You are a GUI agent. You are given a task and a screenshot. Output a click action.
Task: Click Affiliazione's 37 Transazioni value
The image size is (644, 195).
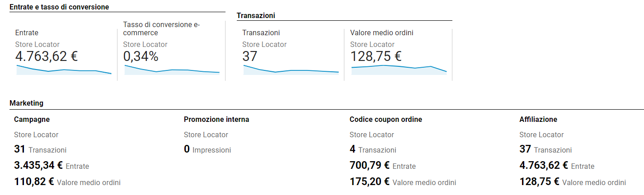pyautogui.click(x=545, y=149)
